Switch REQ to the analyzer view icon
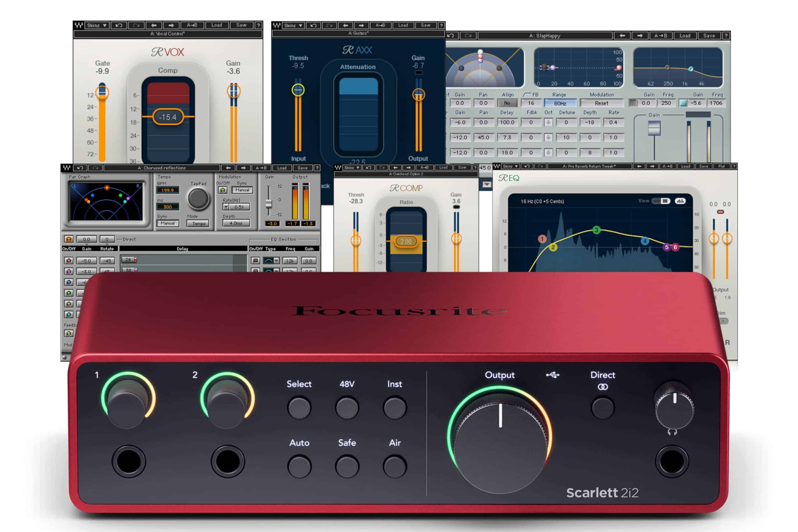 [680, 201]
